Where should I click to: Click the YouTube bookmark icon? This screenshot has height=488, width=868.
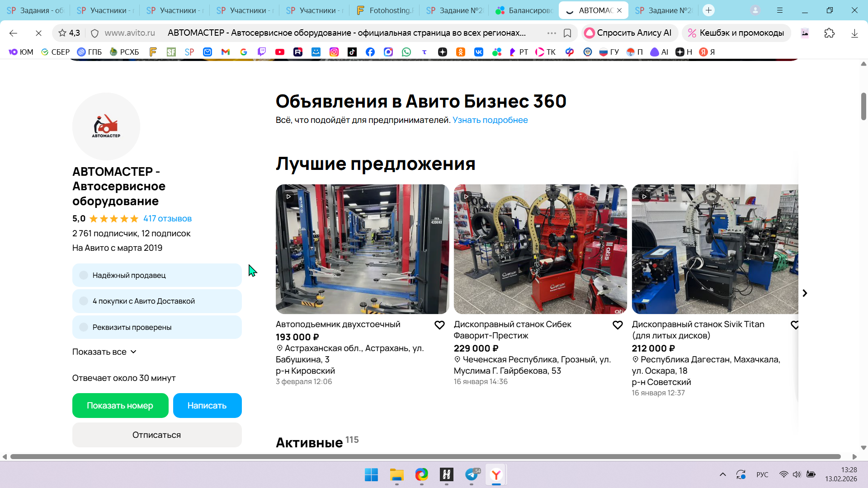280,52
